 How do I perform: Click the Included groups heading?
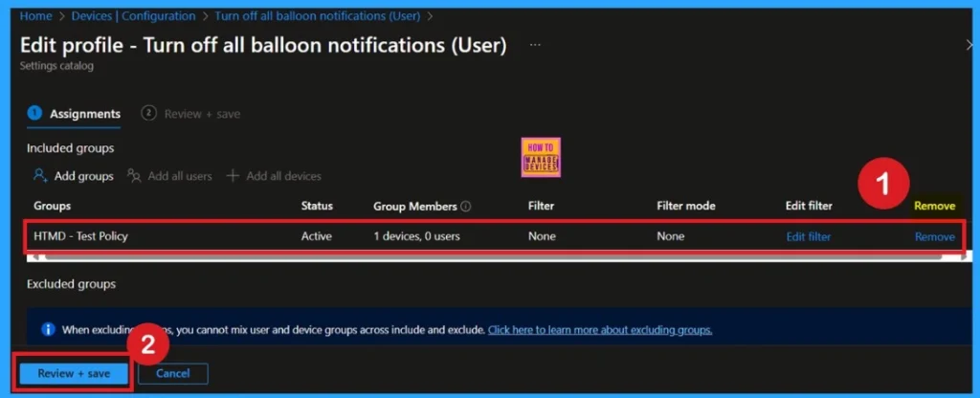click(x=70, y=148)
